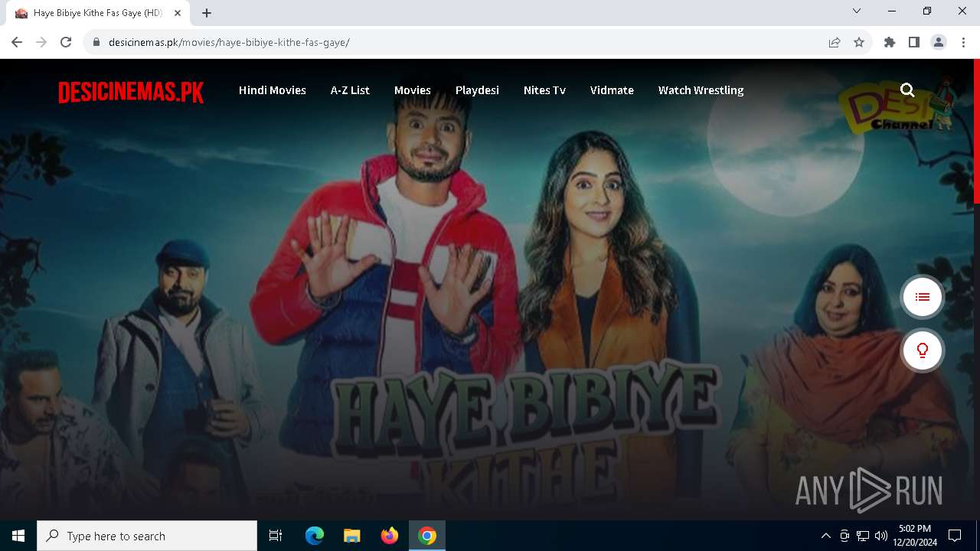The width and height of the screenshot is (980, 551).
Task: Toggle Chrome side panel
Action: [x=914, y=42]
